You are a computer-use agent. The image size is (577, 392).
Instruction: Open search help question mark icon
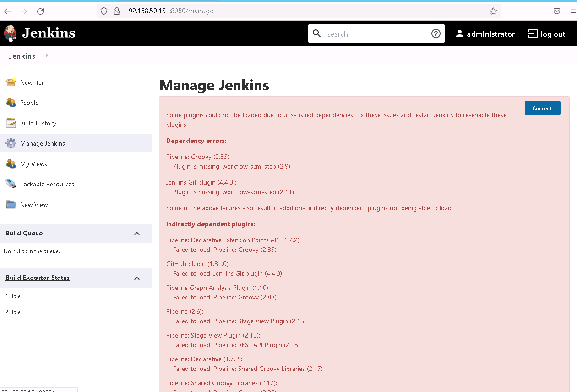tap(436, 33)
